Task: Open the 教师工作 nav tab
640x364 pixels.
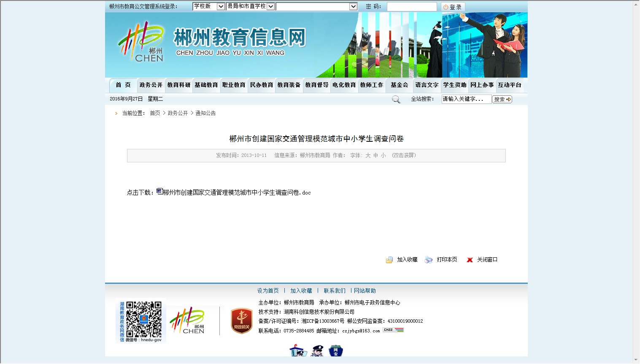Action: 372,85
